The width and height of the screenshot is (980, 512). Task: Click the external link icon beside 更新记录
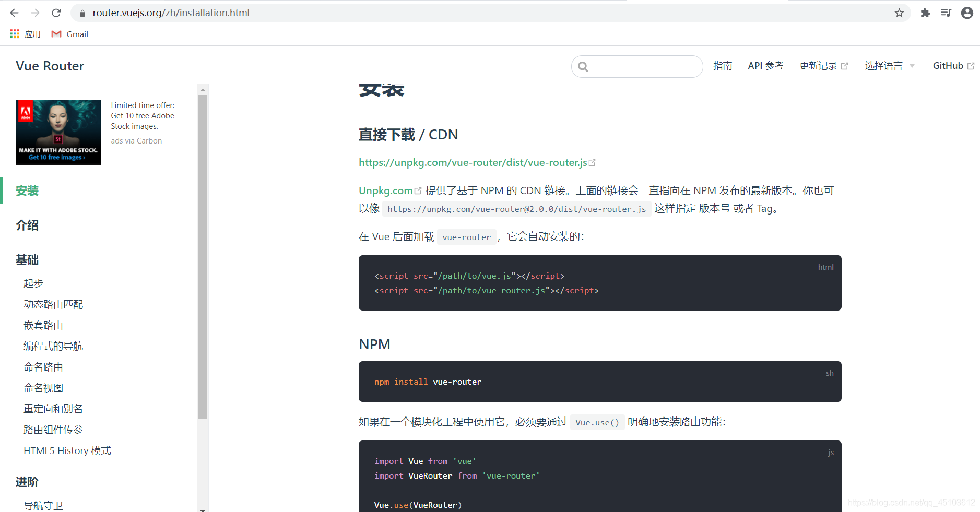tap(844, 66)
